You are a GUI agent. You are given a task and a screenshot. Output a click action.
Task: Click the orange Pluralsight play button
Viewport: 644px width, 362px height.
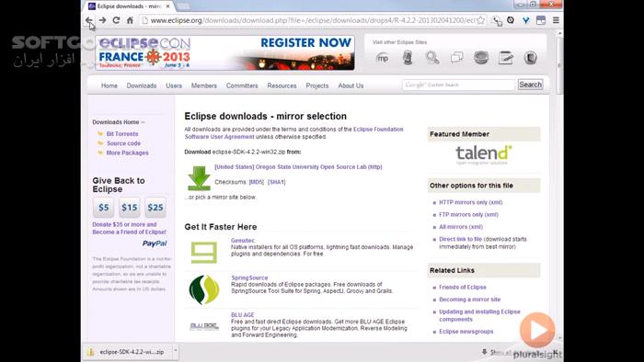537,330
